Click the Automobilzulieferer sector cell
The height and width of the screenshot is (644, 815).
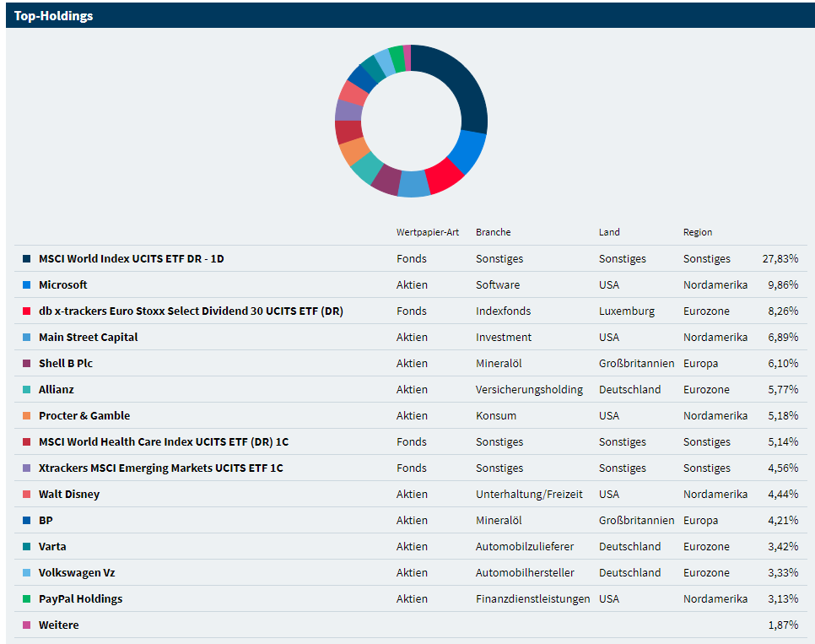[x=525, y=546]
